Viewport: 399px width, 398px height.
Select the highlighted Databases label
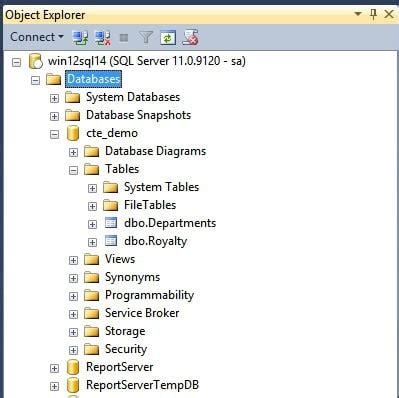93,79
